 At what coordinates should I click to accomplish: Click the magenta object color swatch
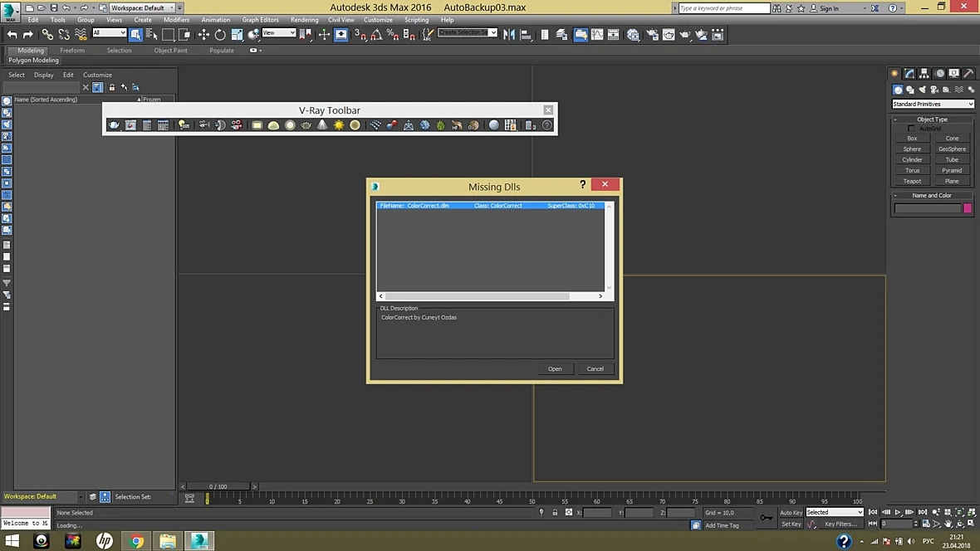pyautogui.click(x=968, y=208)
